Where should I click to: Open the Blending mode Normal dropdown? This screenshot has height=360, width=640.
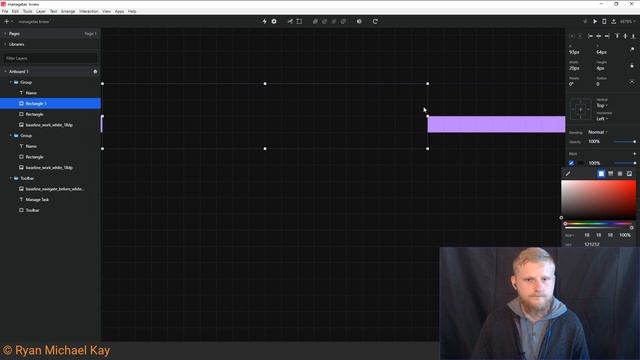click(598, 132)
